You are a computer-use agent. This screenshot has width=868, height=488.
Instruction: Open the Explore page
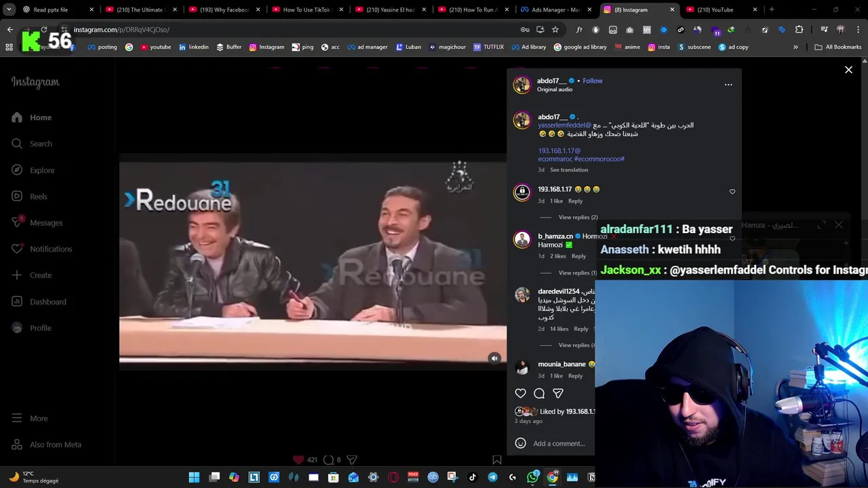point(33,170)
